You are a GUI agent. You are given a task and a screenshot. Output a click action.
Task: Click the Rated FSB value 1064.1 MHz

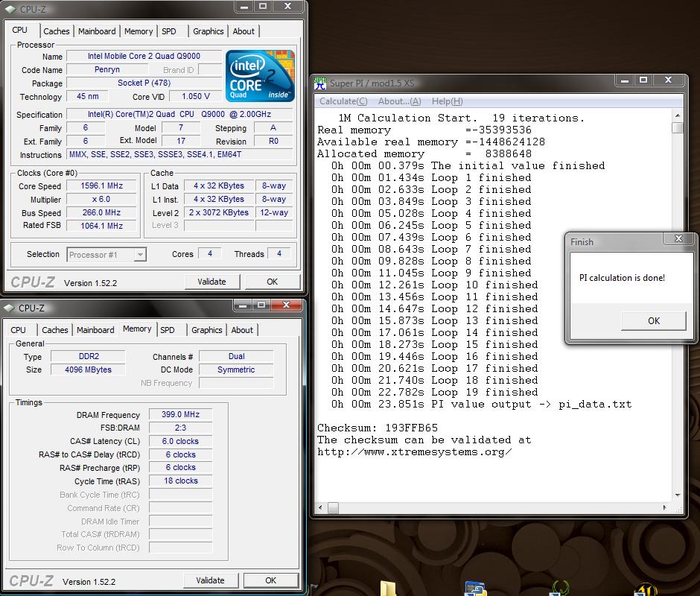pos(101,226)
